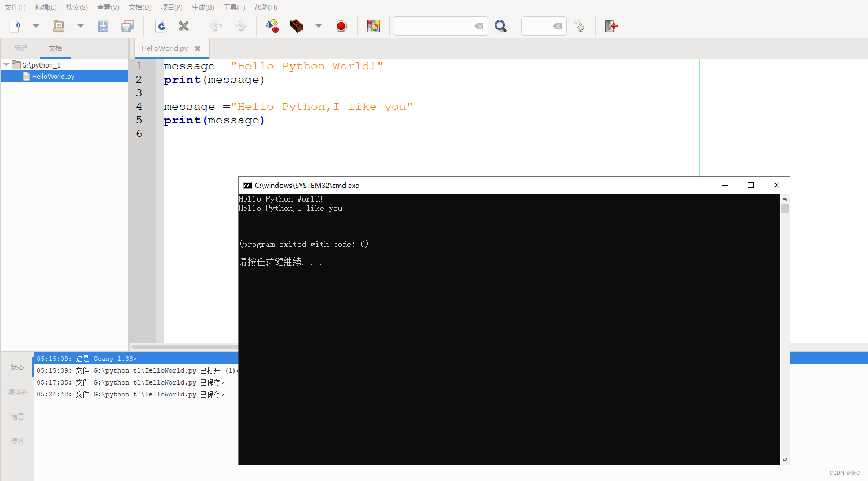The height and width of the screenshot is (481, 868).
Task: Open the 帮助(H) menu
Action: tap(266, 7)
